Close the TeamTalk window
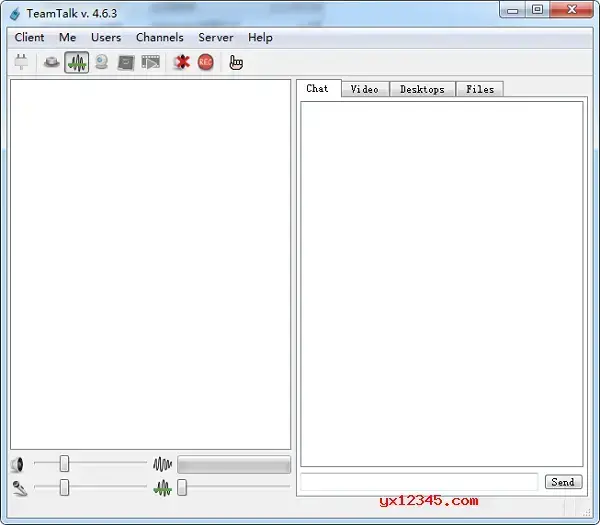The height and width of the screenshot is (525, 600). pyautogui.click(x=571, y=9)
